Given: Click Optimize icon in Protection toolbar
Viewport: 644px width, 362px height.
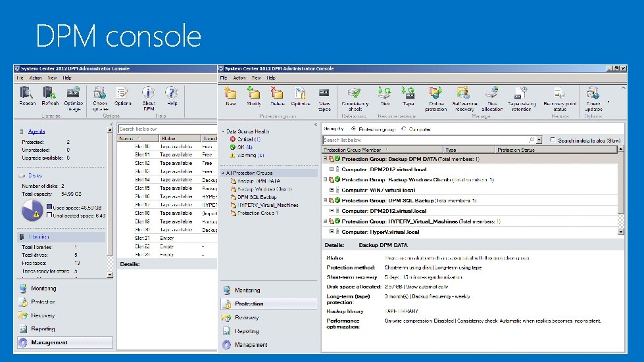Looking at the screenshot, I should [x=300, y=93].
